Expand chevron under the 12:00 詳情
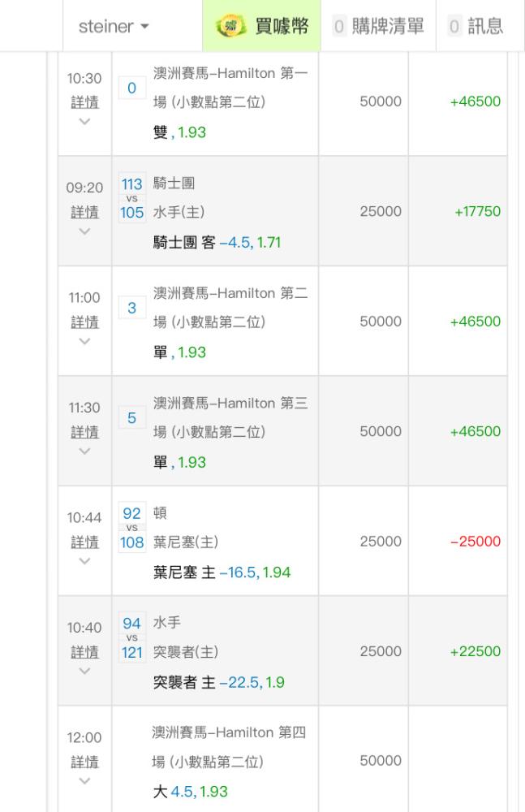The width and height of the screenshot is (525, 812). [84, 781]
